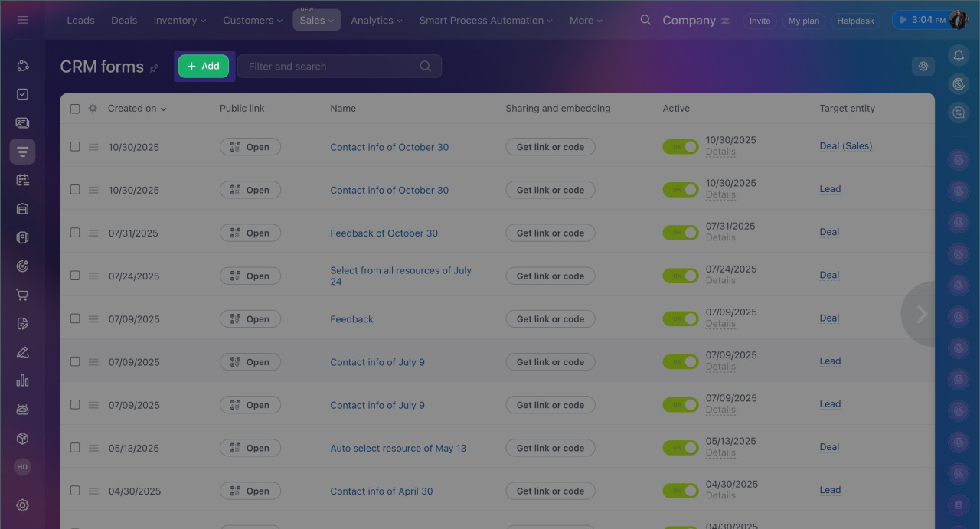The height and width of the screenshot is (529, 980).
Task: Sort by Created on column
Action: pos(136,109)
